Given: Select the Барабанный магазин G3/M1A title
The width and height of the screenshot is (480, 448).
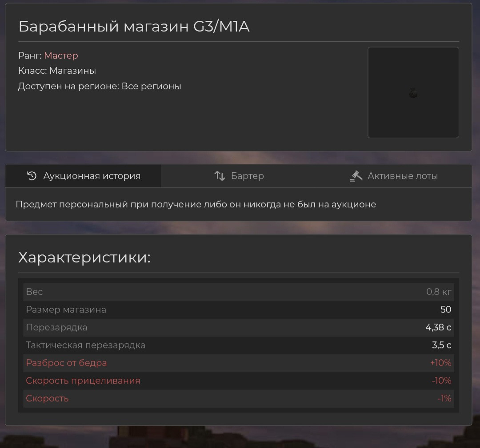Looking at the screenshot, I should point(134,27).
